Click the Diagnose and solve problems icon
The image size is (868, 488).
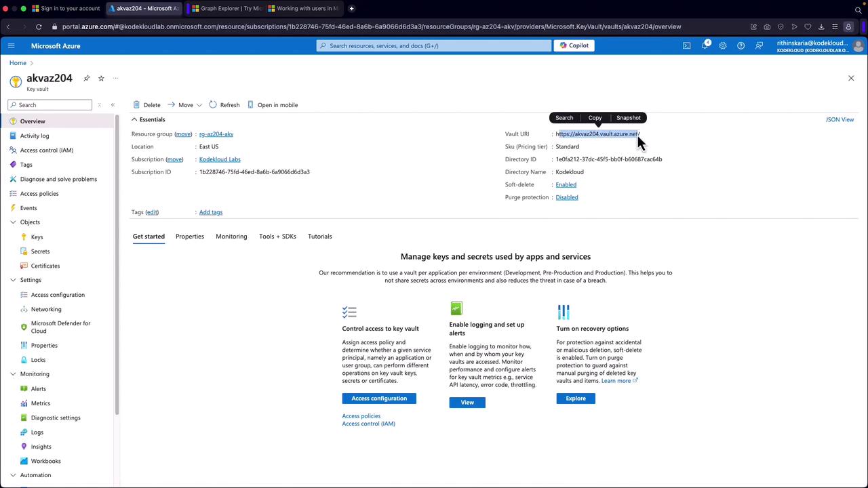pyautogui.click(x=14, y=179)
